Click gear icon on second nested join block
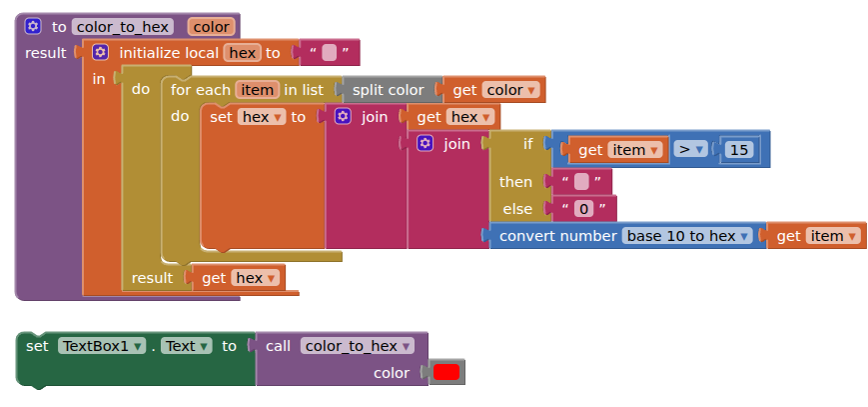Viewport: 868px width, 407px height. 425,144
